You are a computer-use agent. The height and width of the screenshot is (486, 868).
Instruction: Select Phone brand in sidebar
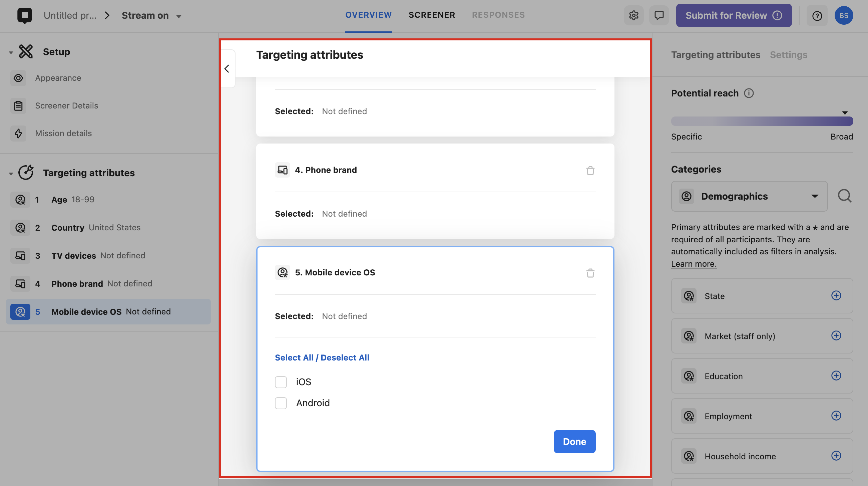coord(108,284)
